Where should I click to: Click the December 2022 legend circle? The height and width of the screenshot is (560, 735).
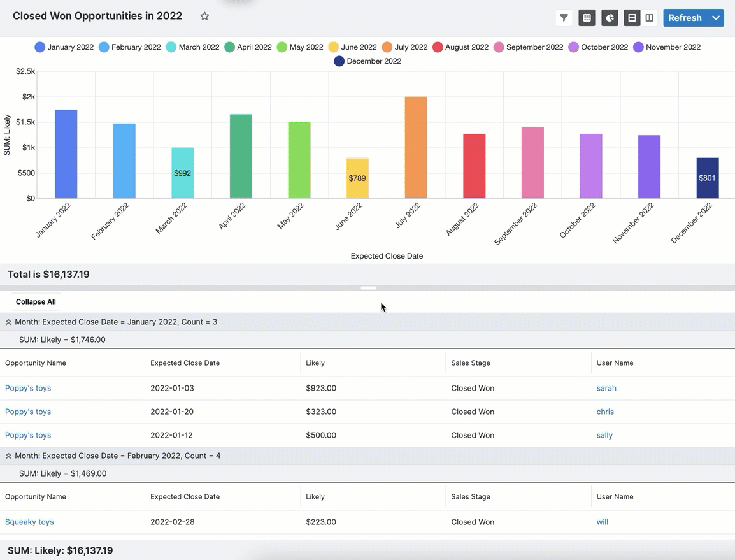(x=339, y=61)
